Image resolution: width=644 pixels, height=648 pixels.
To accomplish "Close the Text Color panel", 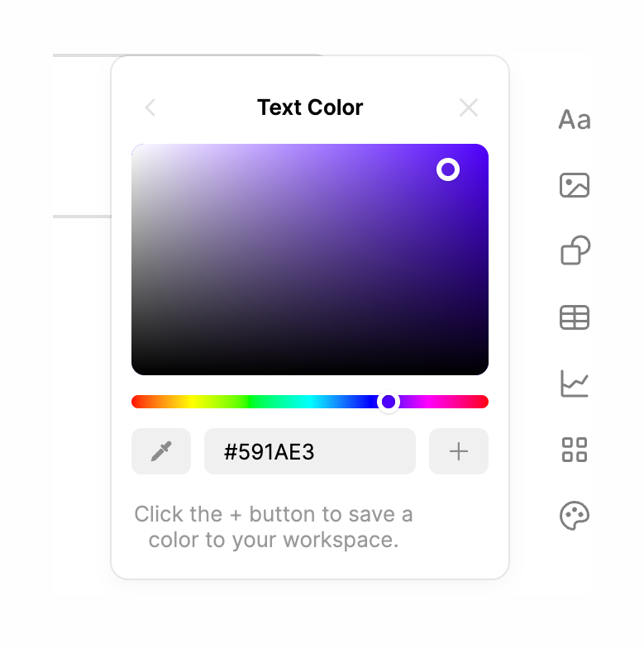I will tap(469, 107).
